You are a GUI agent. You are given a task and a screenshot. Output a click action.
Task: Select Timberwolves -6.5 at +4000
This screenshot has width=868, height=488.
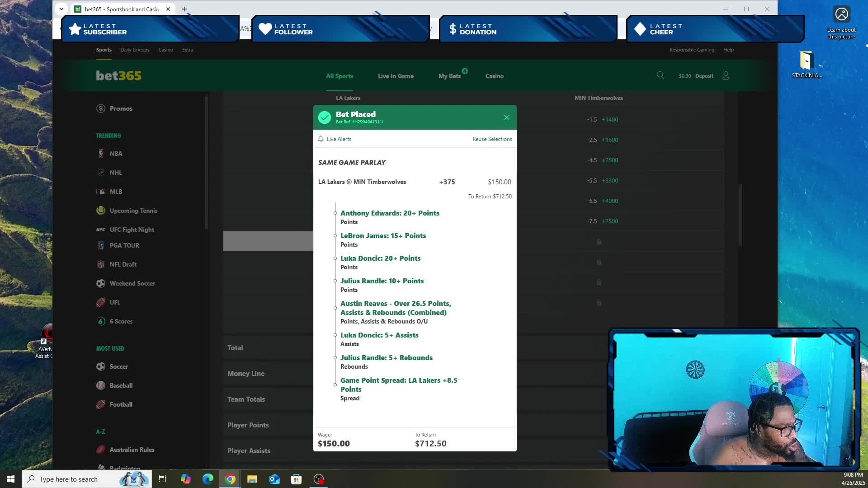(602, 201)
